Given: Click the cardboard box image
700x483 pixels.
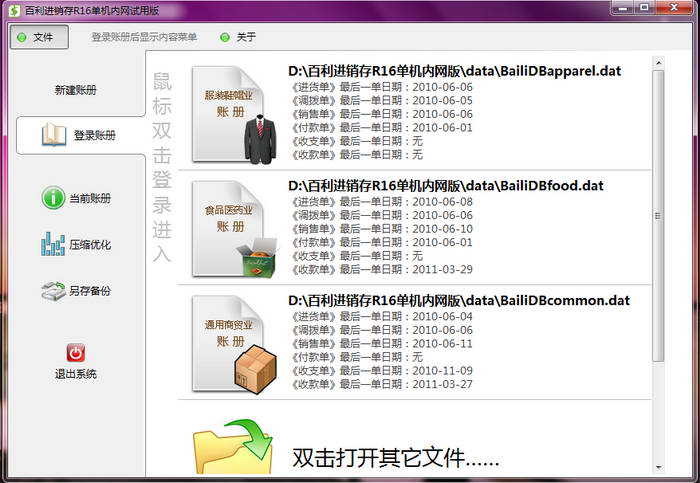Looking at the screenshot, I should [256, 369].
